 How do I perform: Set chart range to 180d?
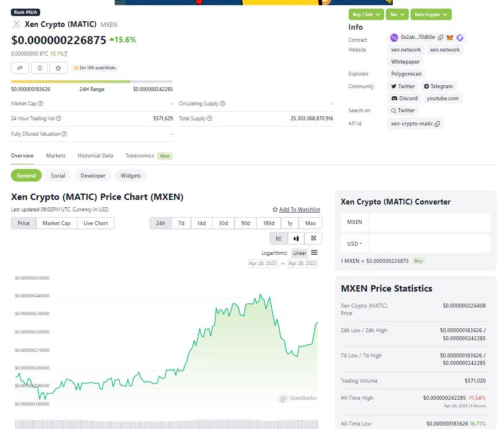(x=269, y=223)
